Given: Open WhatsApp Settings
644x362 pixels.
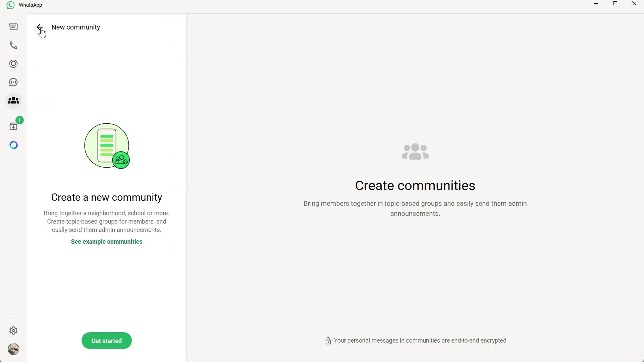Looking at the screenshot, I should pyautogui.click(x=13, y=330).
